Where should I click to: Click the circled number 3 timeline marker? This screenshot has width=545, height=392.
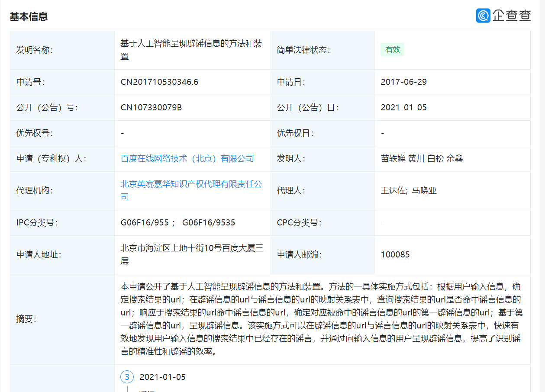[x=127, y=377]
